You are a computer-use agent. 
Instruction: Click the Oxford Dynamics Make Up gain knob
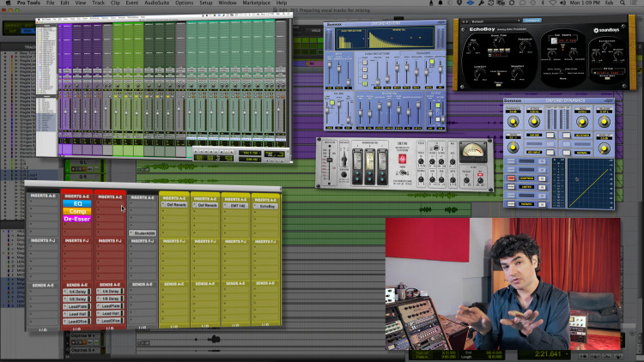click(604, 148)
